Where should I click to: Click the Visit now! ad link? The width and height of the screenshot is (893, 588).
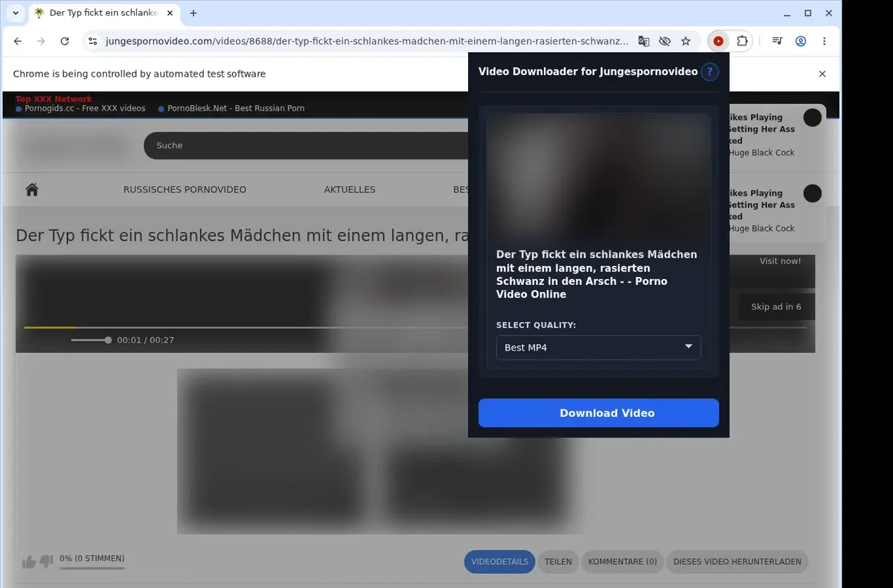(x=780, y=261)
